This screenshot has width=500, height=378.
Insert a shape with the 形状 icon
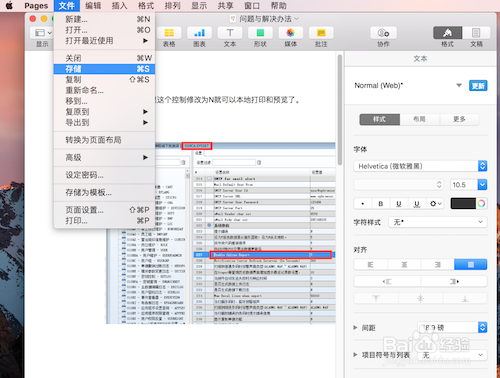click(x=260, y=33)
